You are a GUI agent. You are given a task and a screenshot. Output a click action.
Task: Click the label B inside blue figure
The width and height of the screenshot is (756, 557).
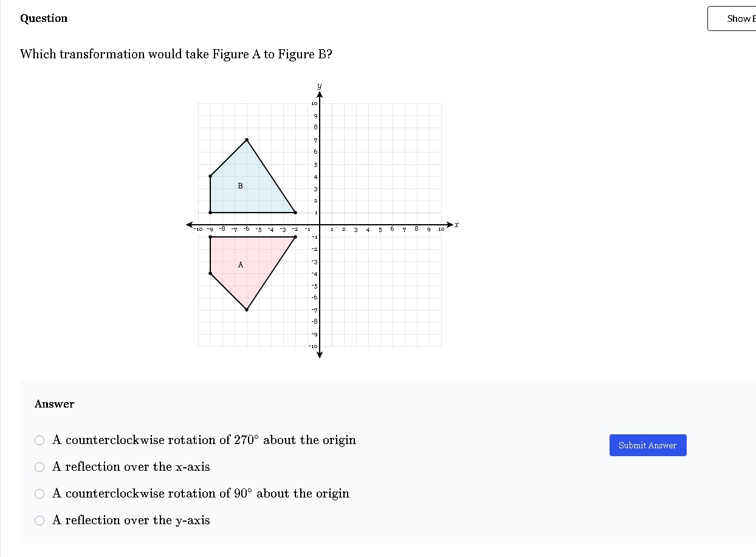[x=240, y=186]
